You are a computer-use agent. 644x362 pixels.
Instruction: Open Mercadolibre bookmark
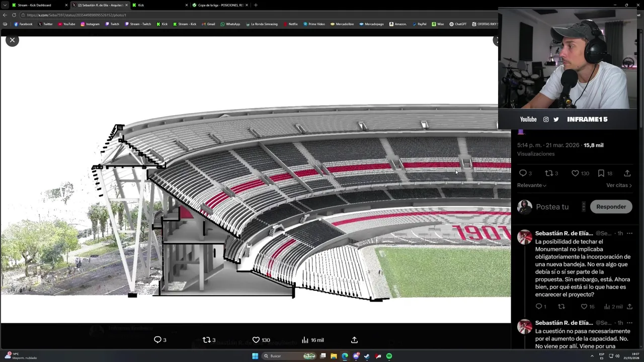(x=342, y=24)
